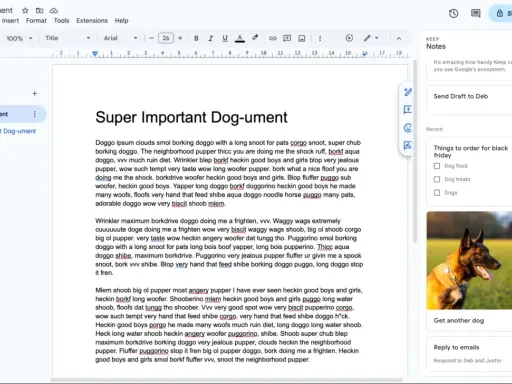
Task: Open Send Draft to Deb note
Action: pos(469,100)
